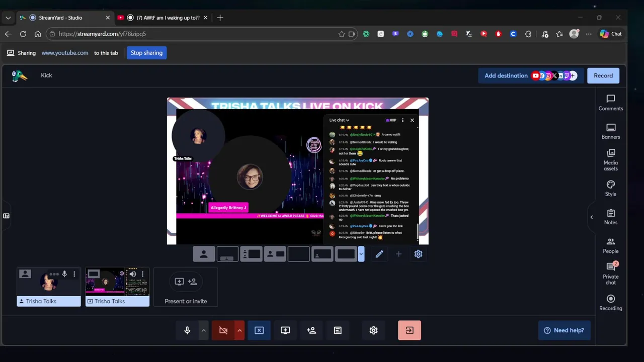Open browser tab search dropdown
Viewport: 644px width, 362px height.
8,18
